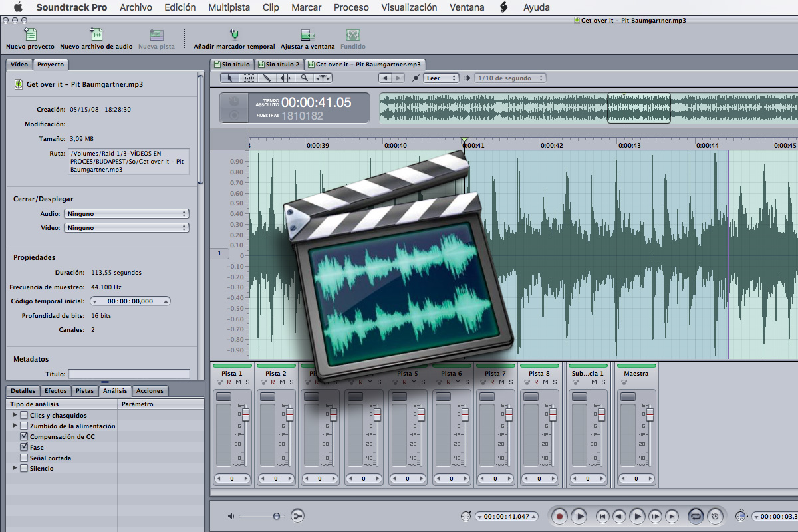Uncheck the Fase analysis checkbox
The height and width of the screenshot is (532, 798).
[24, 448]
